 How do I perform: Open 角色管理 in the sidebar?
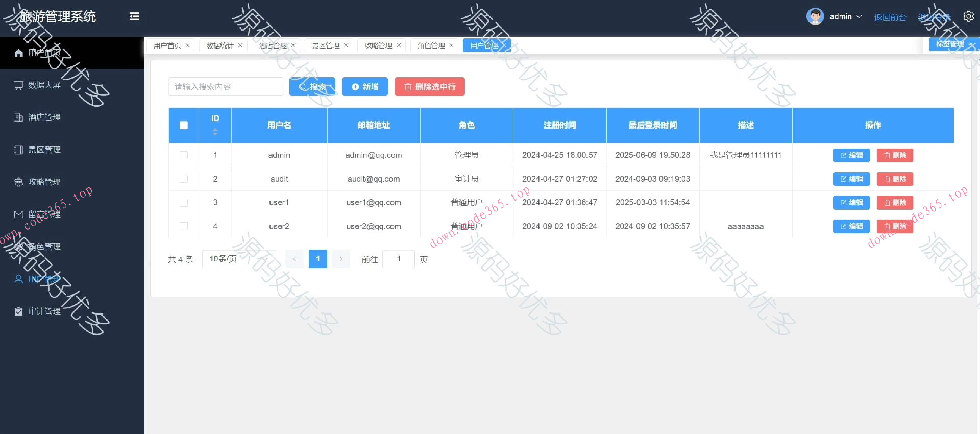tap(71, 247)
